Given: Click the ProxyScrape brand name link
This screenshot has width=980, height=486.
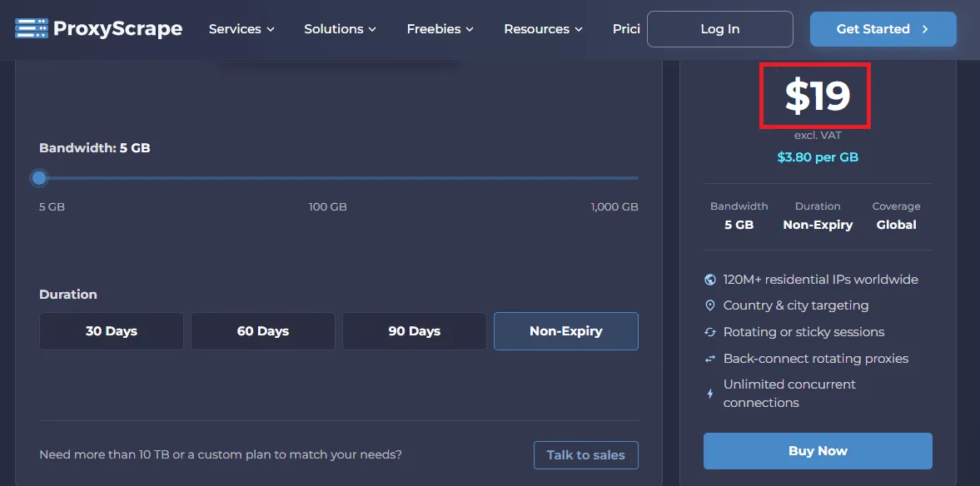Looking at the screenshot, I should click(x=117, y=29).
